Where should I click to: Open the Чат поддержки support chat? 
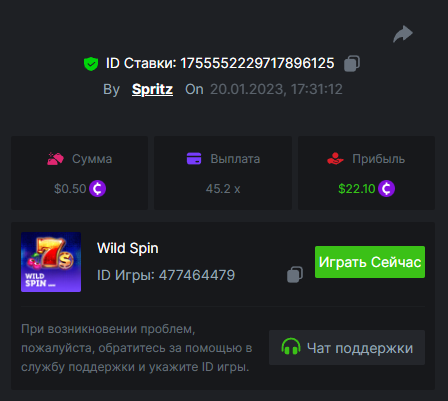click(347, 347)
